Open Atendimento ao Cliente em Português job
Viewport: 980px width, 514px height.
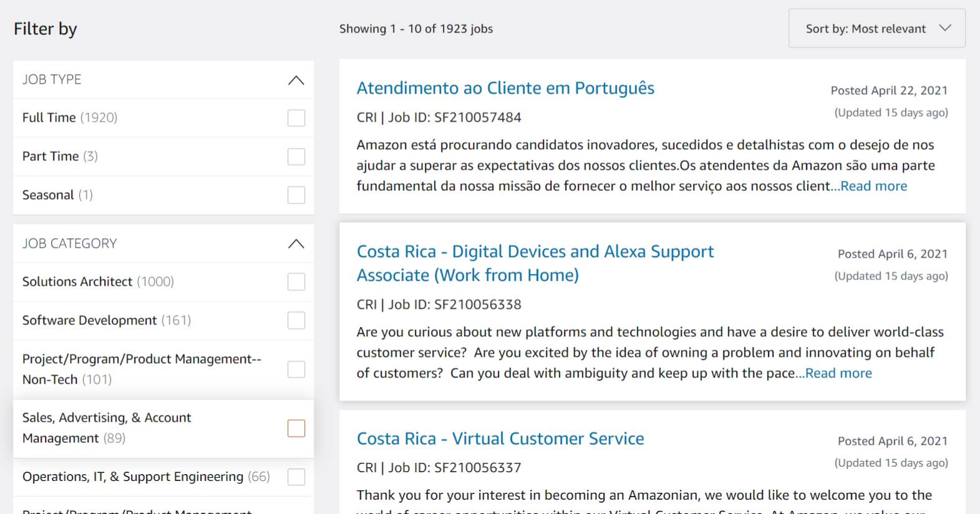coord(505,89)
